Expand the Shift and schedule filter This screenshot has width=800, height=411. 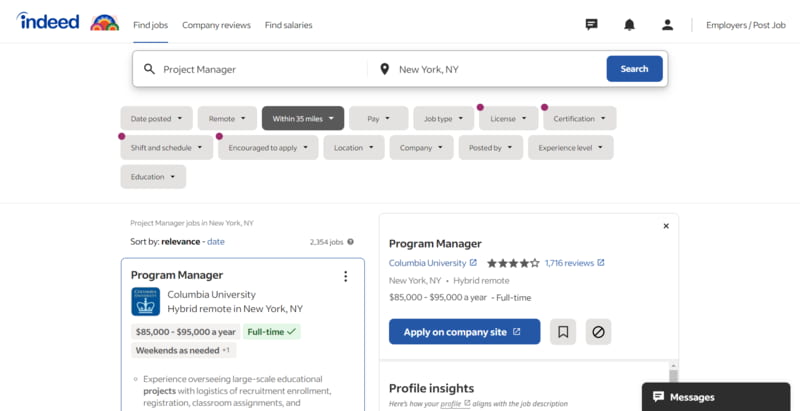point(167,148)
